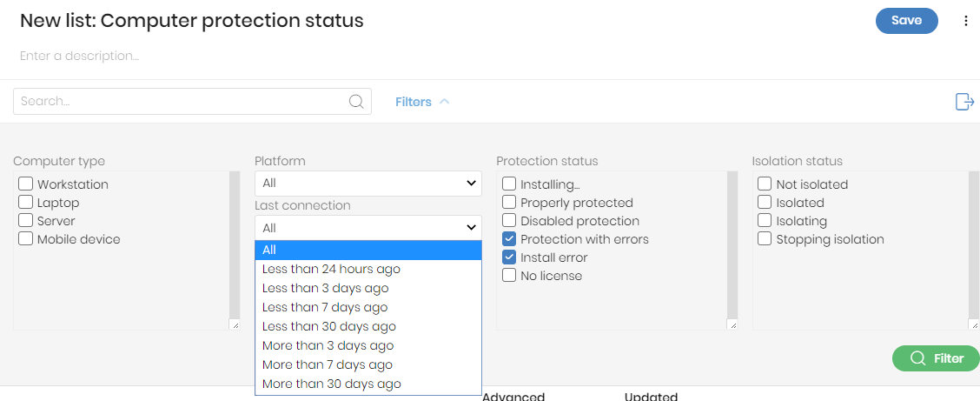Collapse the Filters chevron
This screenshot has width=980, height=401.
coord(444,102)
